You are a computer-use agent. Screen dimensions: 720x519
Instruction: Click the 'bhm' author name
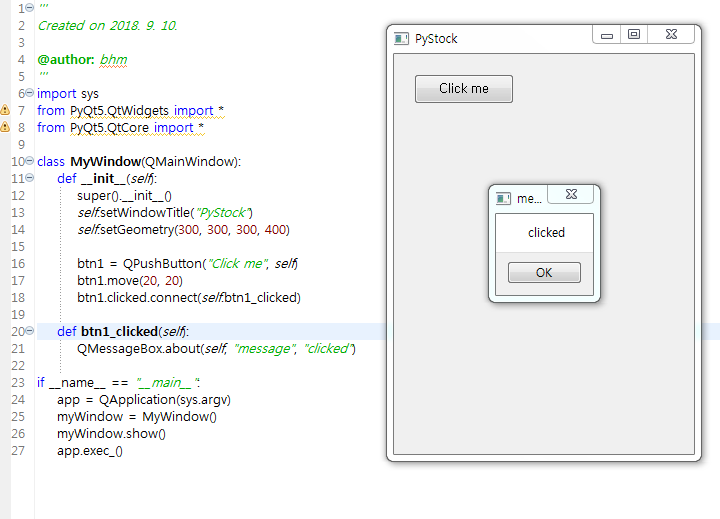(x=113, y=60)
